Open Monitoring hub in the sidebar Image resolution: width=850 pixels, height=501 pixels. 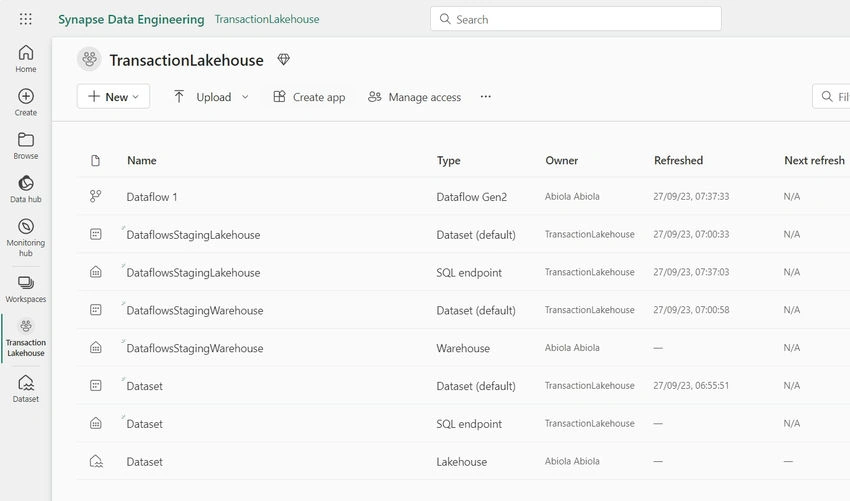coord(25,237)
